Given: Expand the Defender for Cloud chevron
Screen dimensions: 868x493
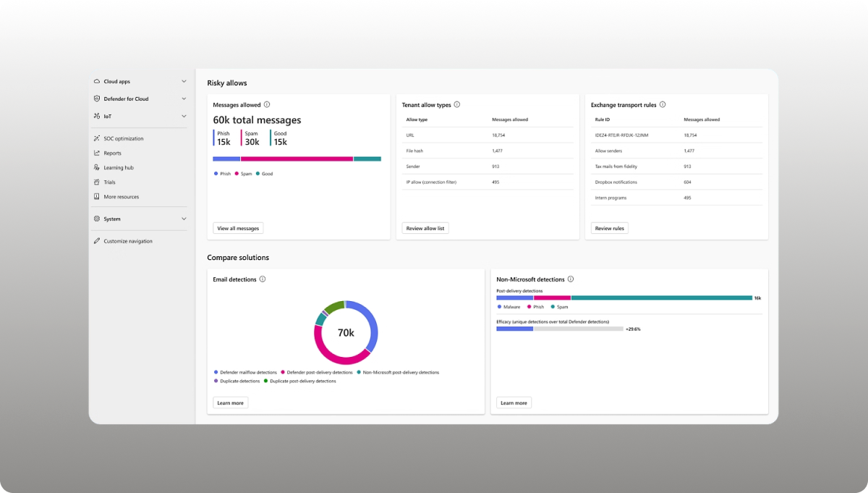Looking at the screenshot, I should pyautogui.click(x=184, y=98).
